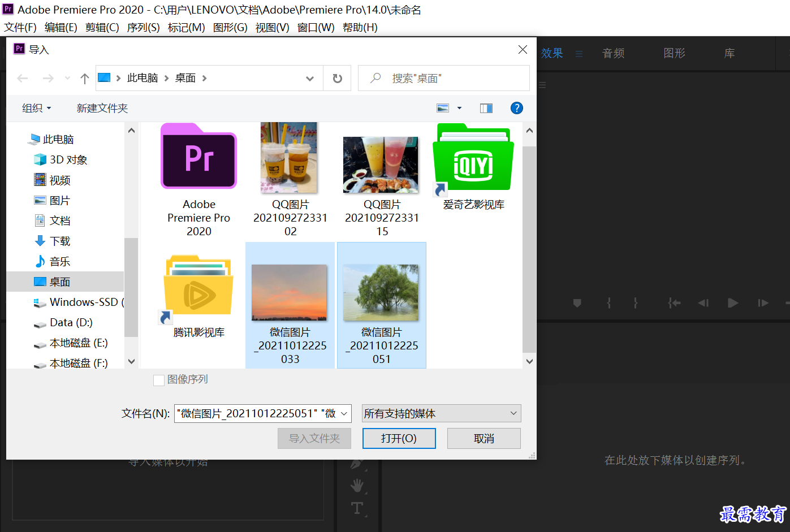Click the 打开(O) button
790x532 pixels.
(x=399, y=438)
